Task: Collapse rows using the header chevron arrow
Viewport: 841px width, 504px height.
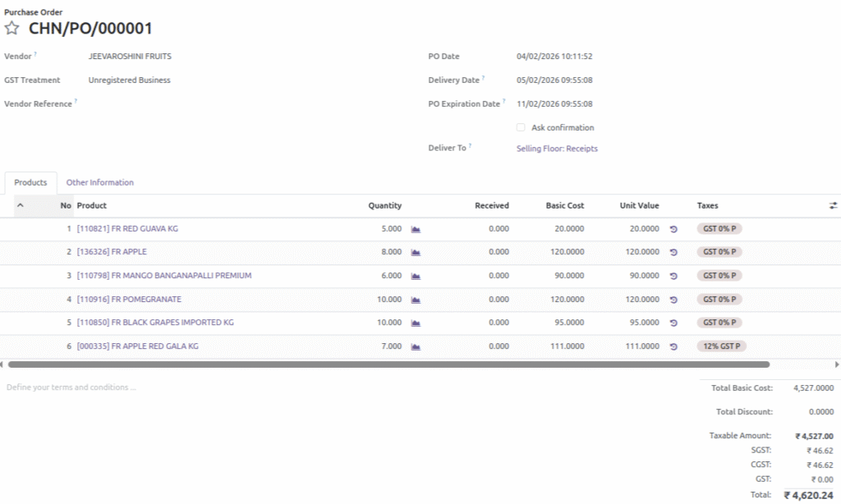Action: tap(21, 205)
